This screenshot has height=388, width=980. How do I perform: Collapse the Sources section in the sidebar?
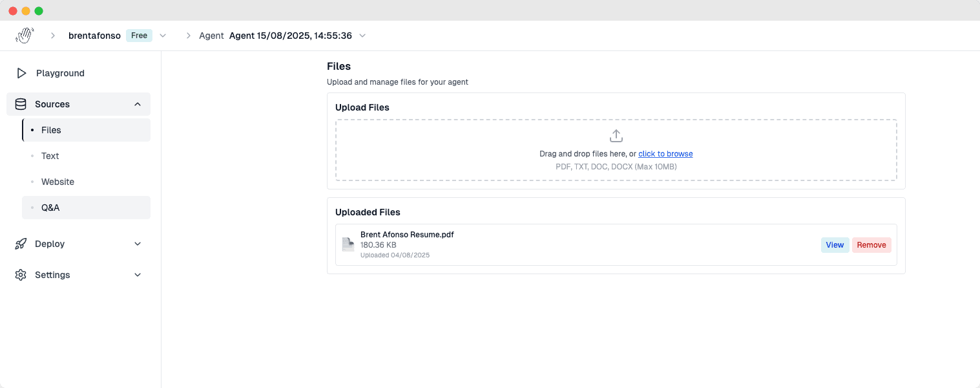[137, 104]
